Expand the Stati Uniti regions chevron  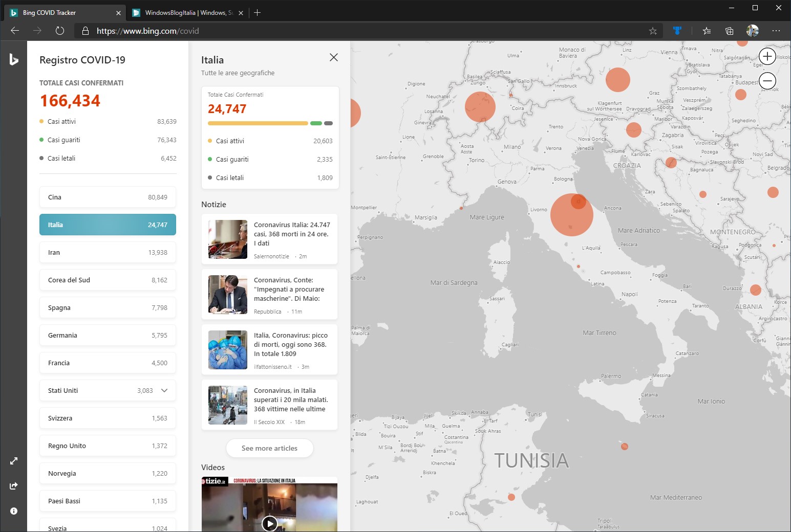point(164,390)
